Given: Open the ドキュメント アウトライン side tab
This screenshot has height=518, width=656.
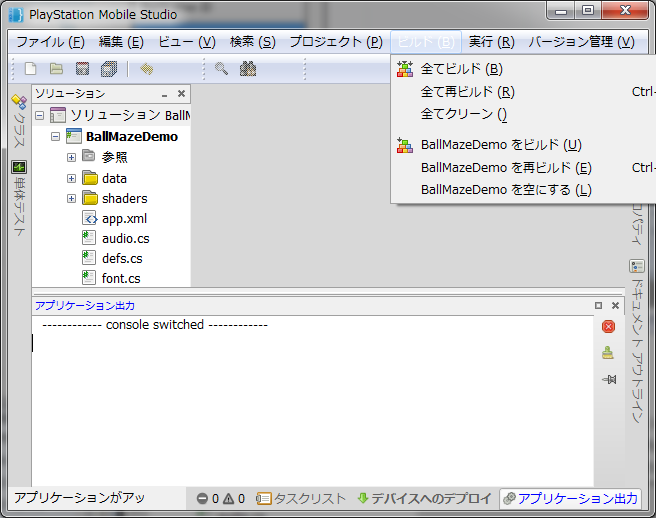Looking at the screenshot, I should 637,341.
